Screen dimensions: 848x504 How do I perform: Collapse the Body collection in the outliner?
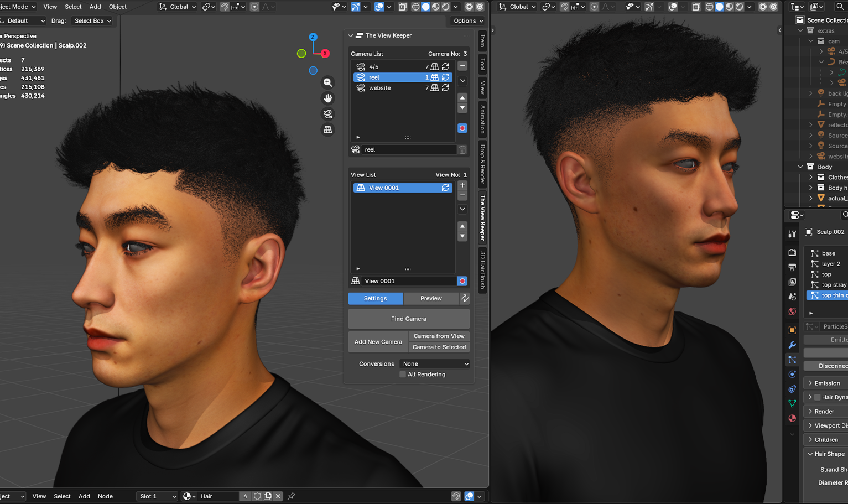pyautogui.click(x=799, y=167)
